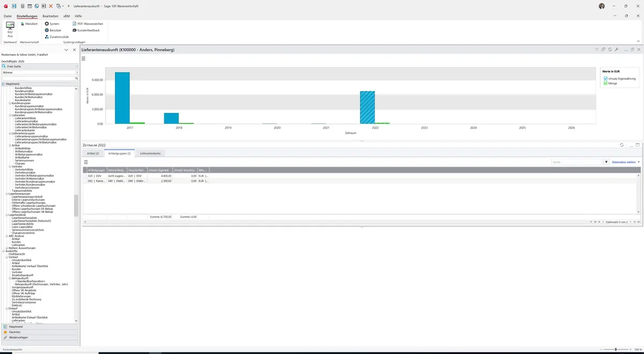Select the 2022 Umsatz bar in chart
Screen dimensions: 644x354
[x=367, y=107]
